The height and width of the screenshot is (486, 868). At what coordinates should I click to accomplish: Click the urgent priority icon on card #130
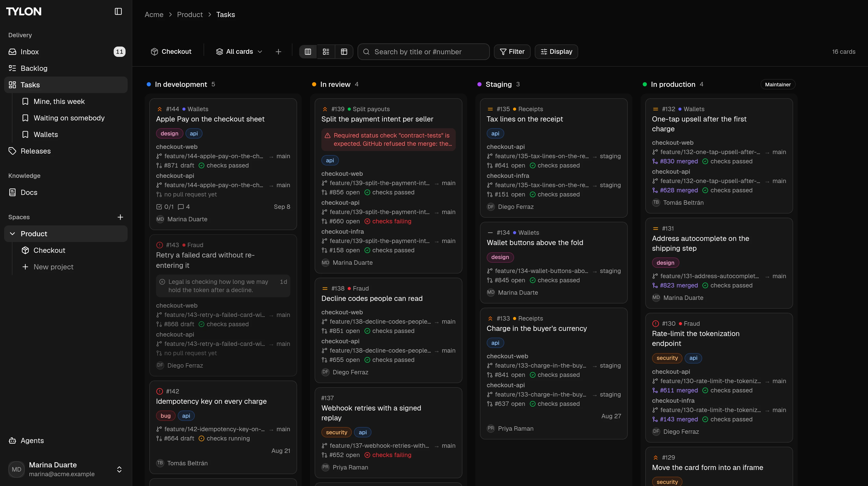pyautogui.click(x=655, y=323)
